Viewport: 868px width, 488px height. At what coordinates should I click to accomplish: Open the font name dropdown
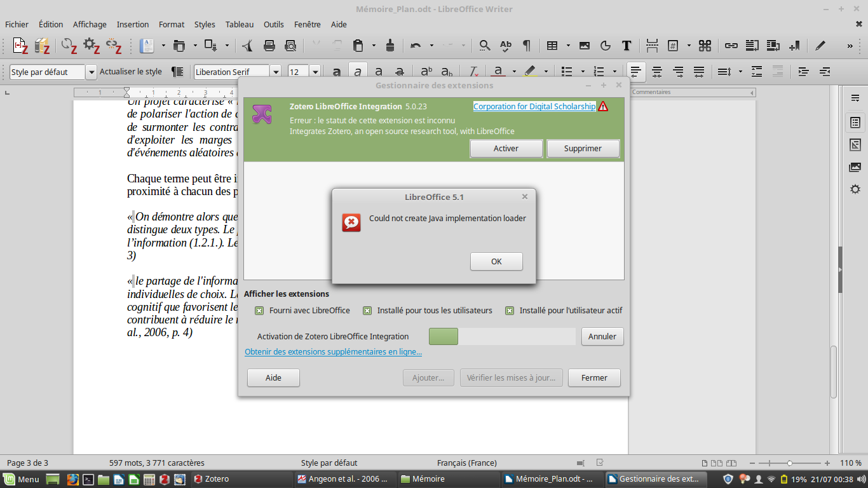point(276,72)
